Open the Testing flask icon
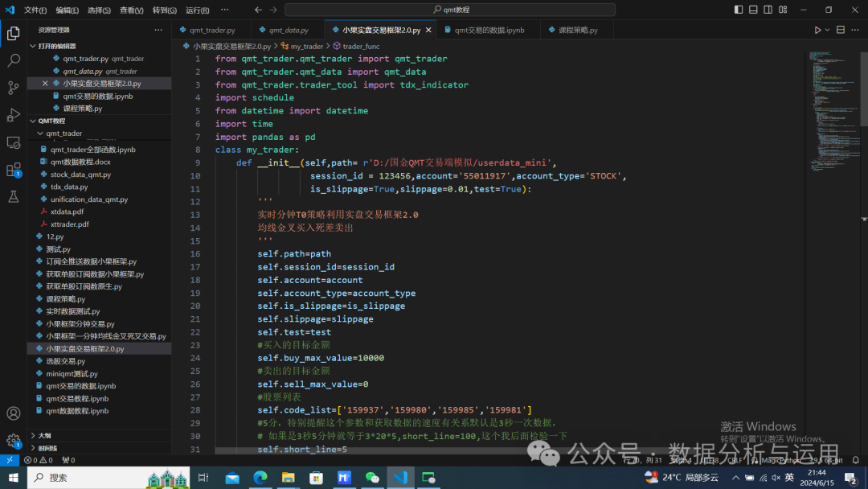 tap(14, 196)
